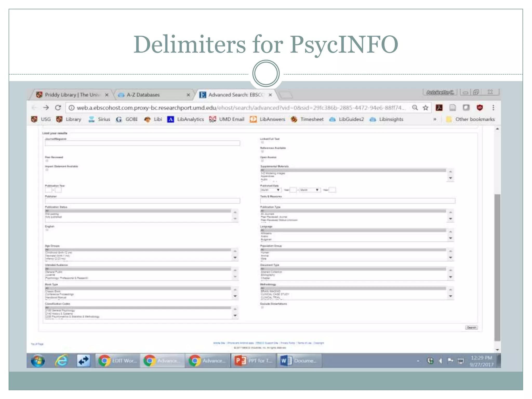Click the volume speaker tray icon
Screen dimensions: 532x399
(441, 361)
